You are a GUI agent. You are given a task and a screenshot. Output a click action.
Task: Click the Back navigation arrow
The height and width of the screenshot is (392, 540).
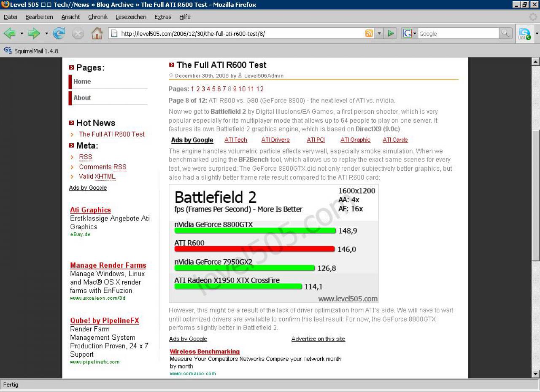[10, 34]
